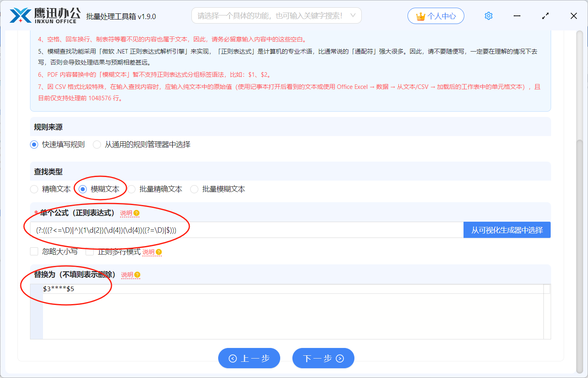588x378 pixels.
Task: Enable the 忽略大小写 checkbox
Action: tap(34, 251)
